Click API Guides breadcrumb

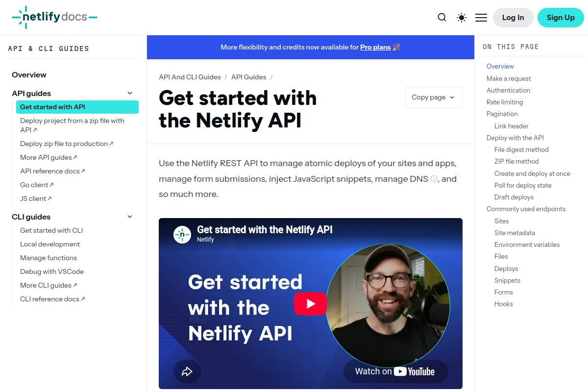point(249,77)
